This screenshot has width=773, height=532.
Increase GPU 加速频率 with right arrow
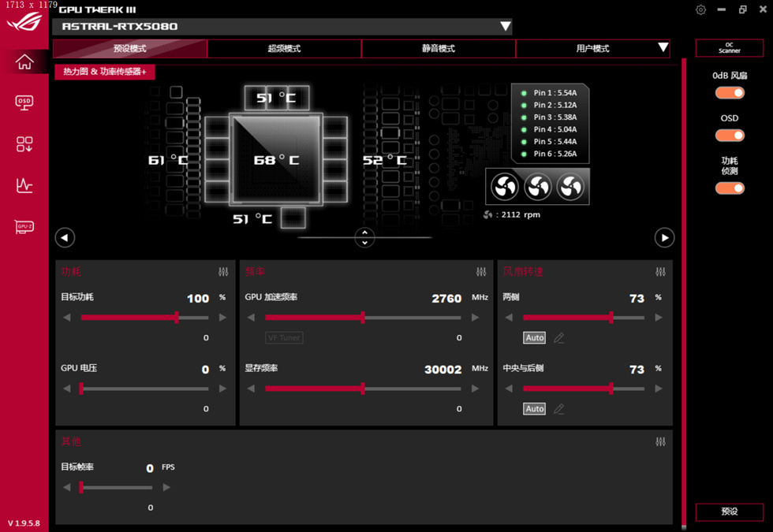(x=475, y=318)
